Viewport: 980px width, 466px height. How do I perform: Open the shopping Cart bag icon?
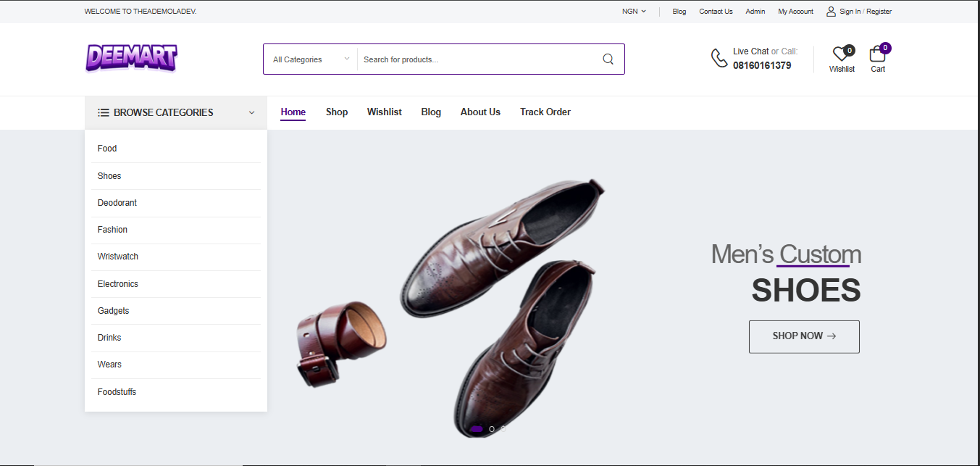[878, 54]
